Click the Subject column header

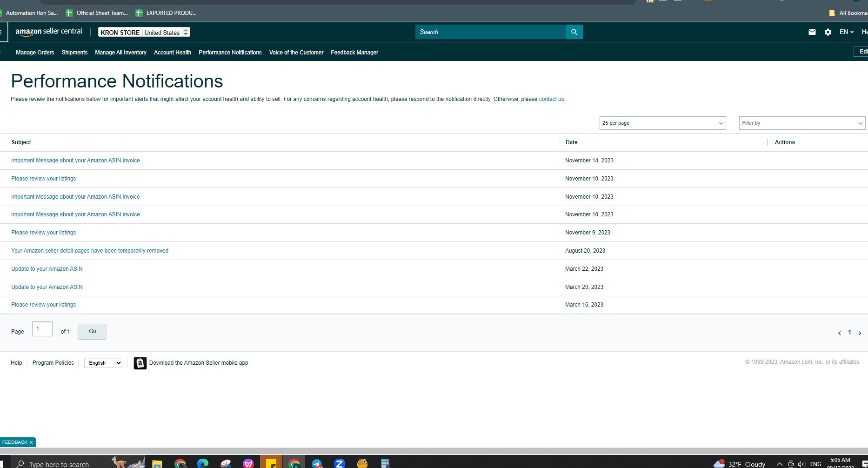click(21, 142)
